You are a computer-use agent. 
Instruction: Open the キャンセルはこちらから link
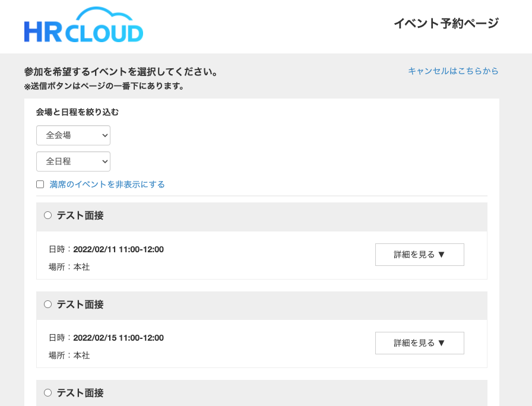pos(452,71)
